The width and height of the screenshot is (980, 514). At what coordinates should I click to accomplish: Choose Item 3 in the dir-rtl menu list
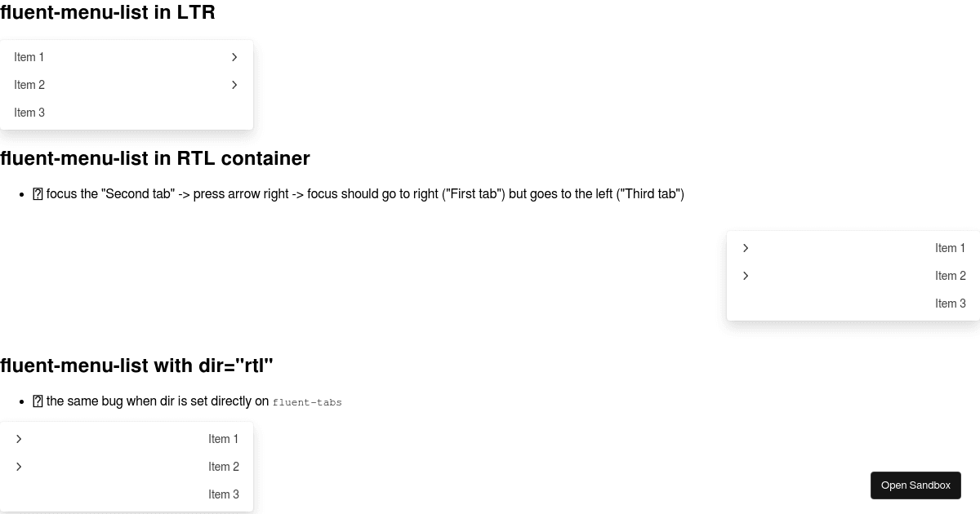coord(223,494)
